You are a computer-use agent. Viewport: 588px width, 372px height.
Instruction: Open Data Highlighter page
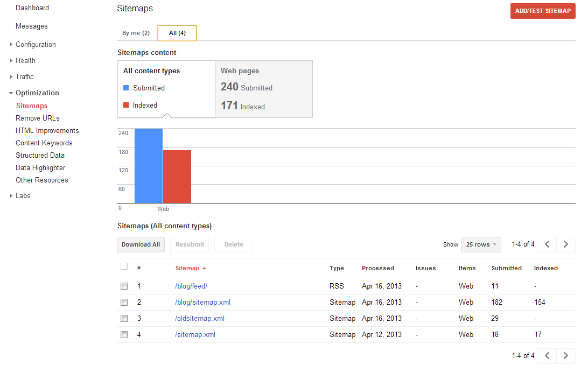click(40, 167)
